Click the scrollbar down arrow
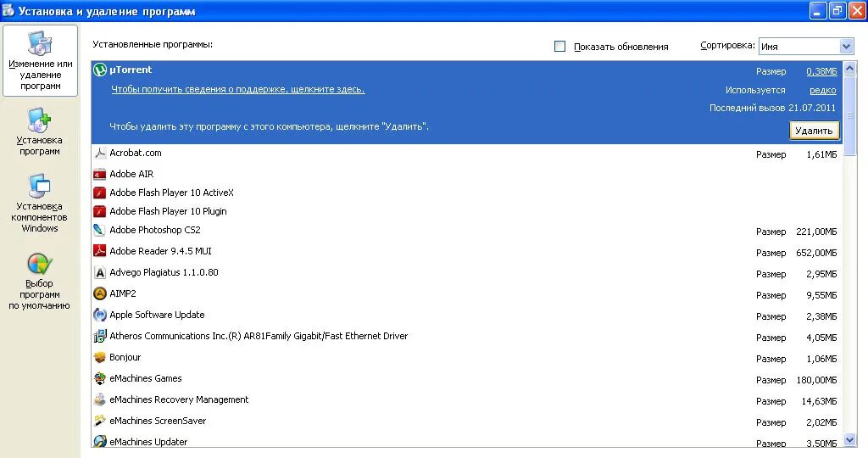This screenshot has height=458, width=868. (849, 440)
